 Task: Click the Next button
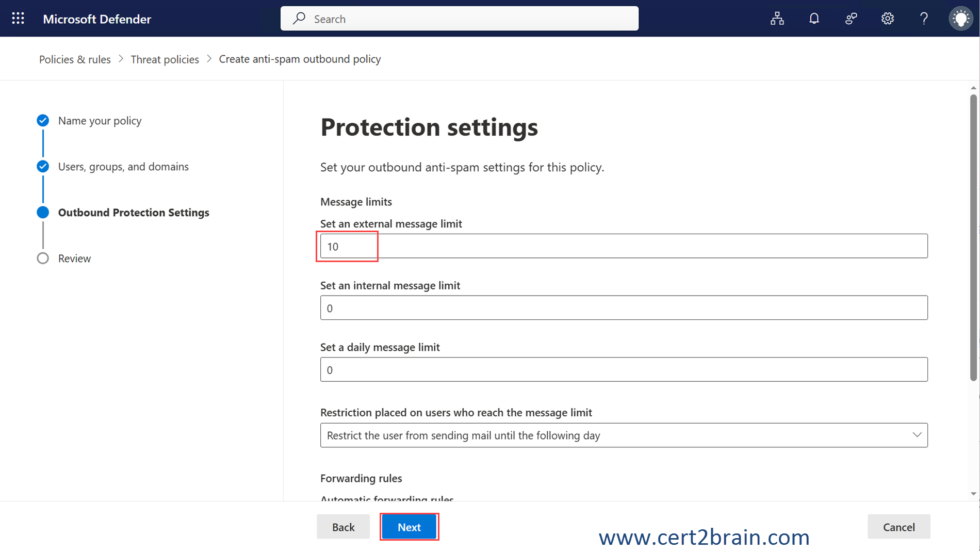(409, 527)
